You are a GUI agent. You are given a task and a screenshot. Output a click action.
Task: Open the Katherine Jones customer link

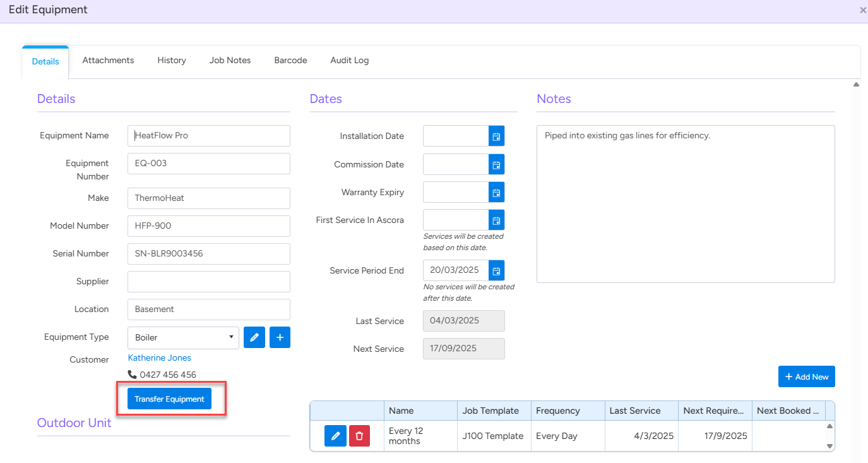point(159,358)
